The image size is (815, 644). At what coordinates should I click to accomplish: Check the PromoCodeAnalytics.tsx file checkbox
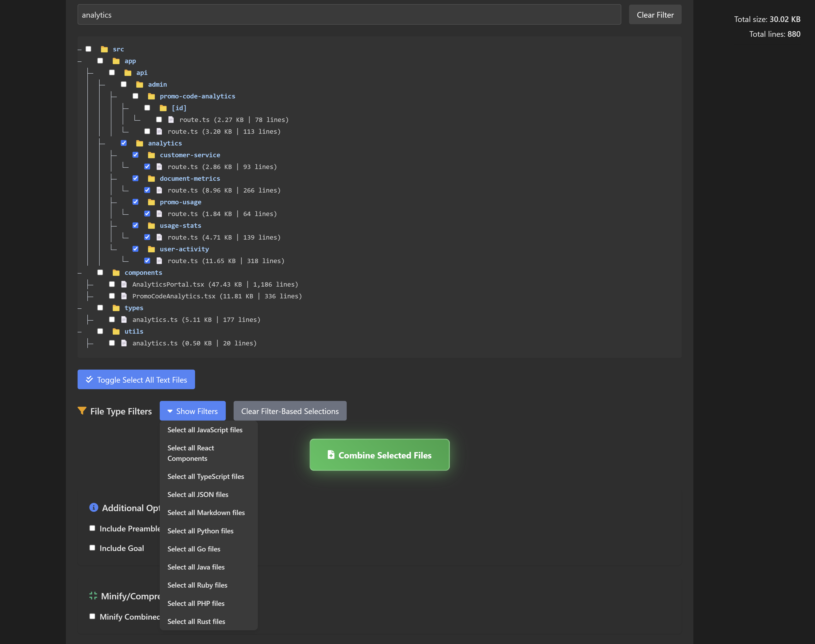(112, 296)
